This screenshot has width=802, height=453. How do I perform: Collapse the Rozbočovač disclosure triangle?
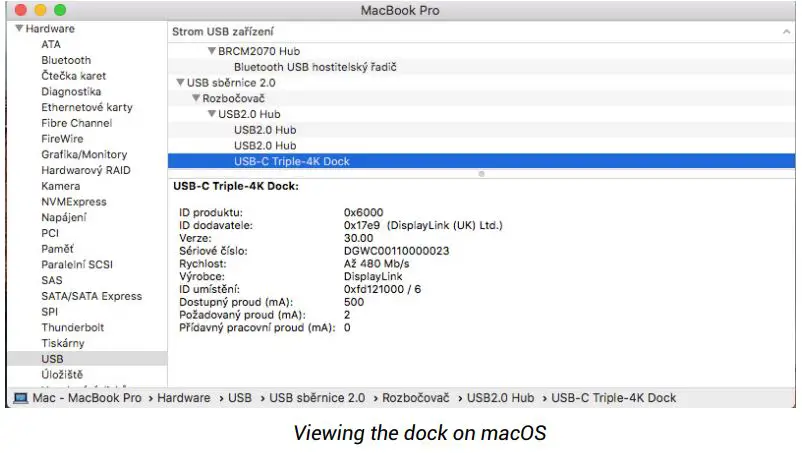click(196, 98)
